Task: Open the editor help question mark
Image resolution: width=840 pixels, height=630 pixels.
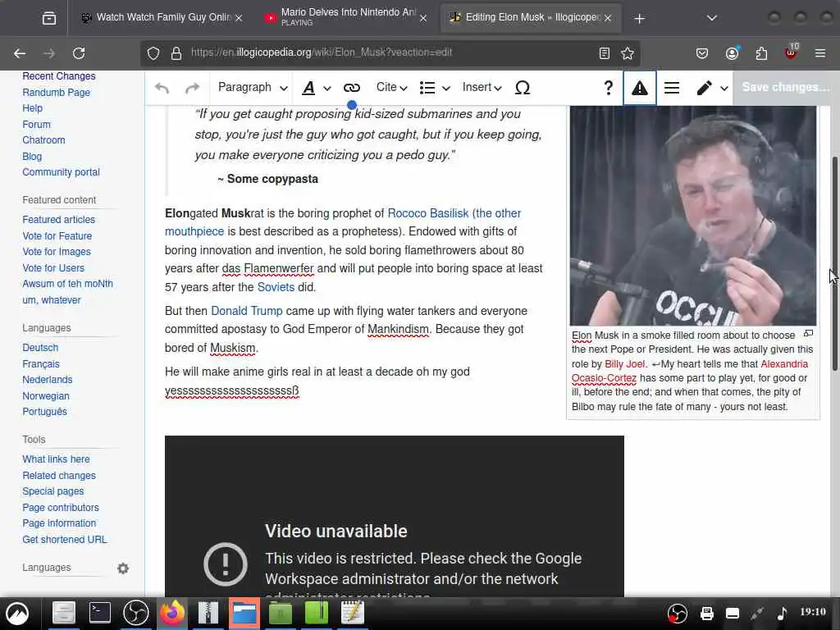Action: 608,88
